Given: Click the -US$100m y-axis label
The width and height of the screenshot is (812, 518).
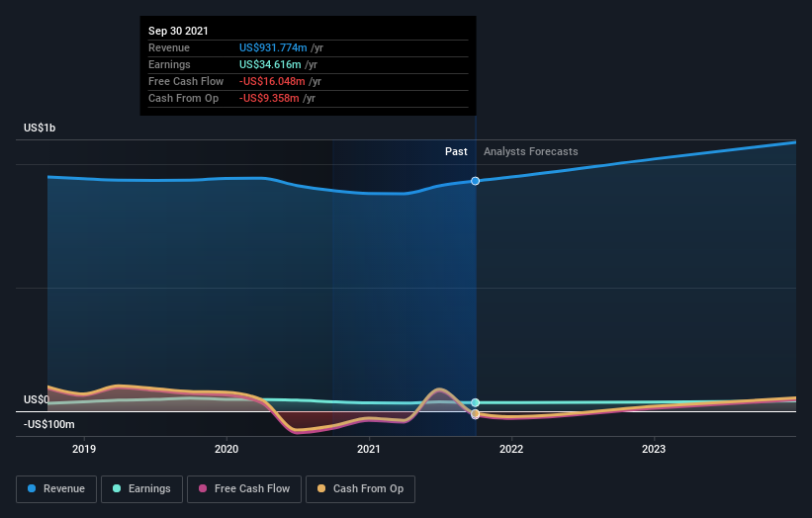Looking at the screenshot, I should [49, 424].
